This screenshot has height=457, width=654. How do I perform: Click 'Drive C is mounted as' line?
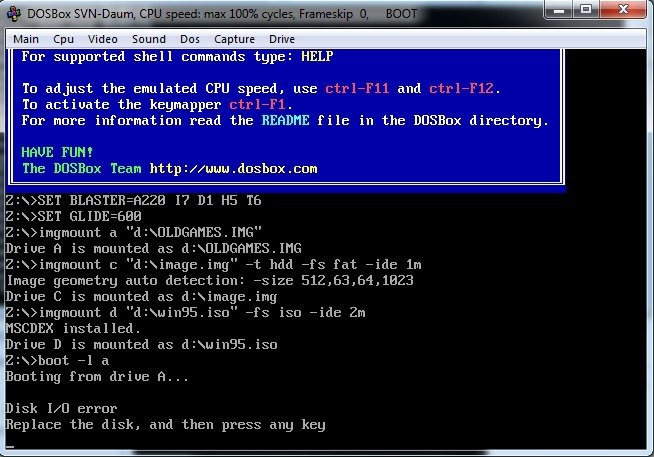pos(141,296)
